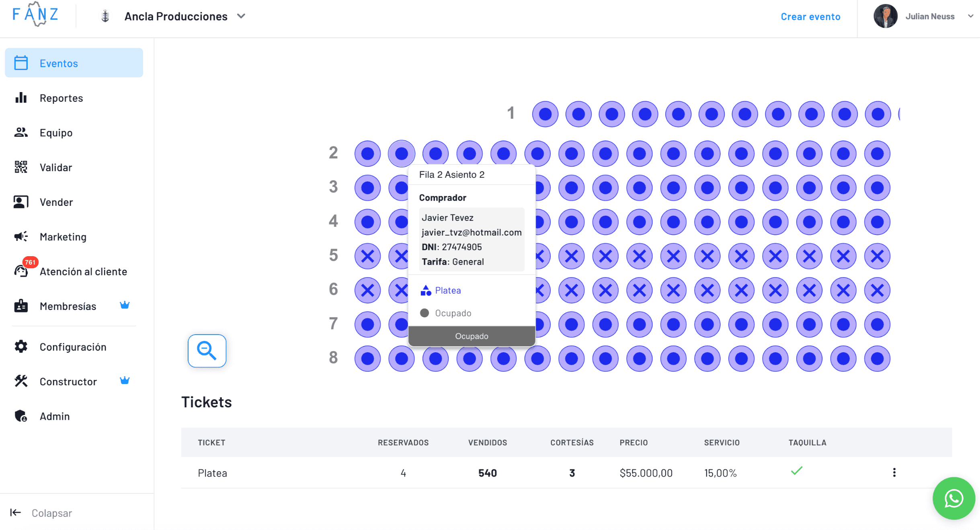Screen dimensions: 980x530
Task: Select the Platea label in the seat popup
Action: tap(448, 290)
